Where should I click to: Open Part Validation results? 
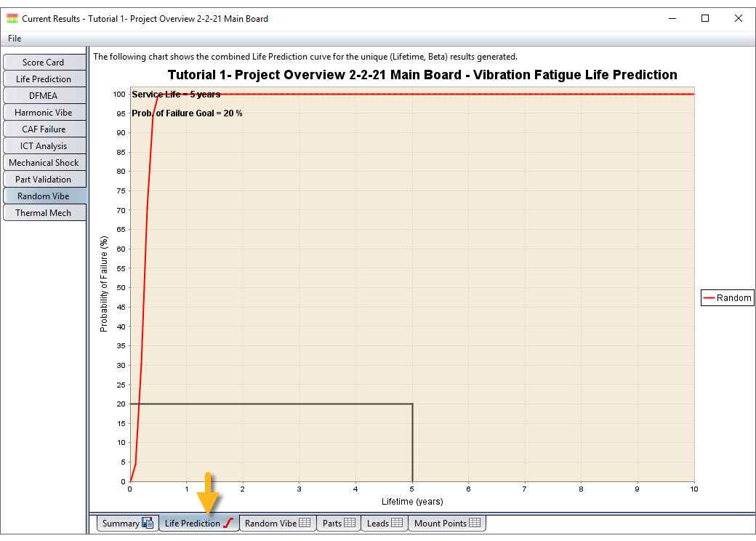coord(44,180)
